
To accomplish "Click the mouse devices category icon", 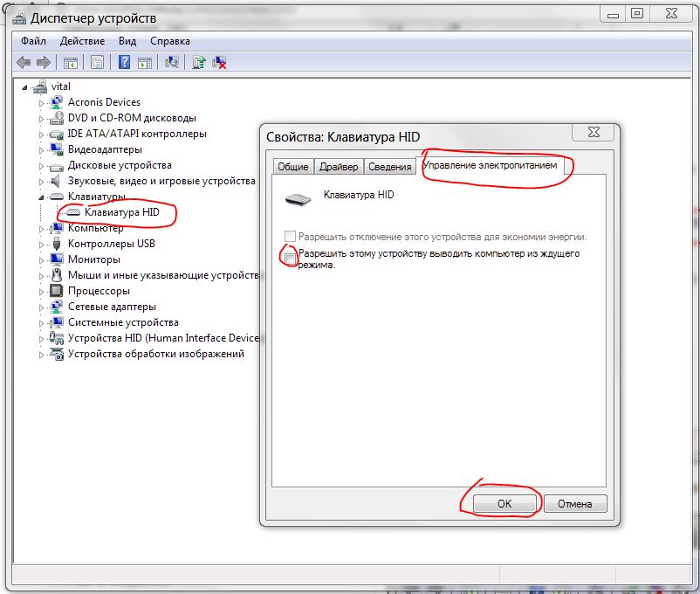I will (56, 275).
